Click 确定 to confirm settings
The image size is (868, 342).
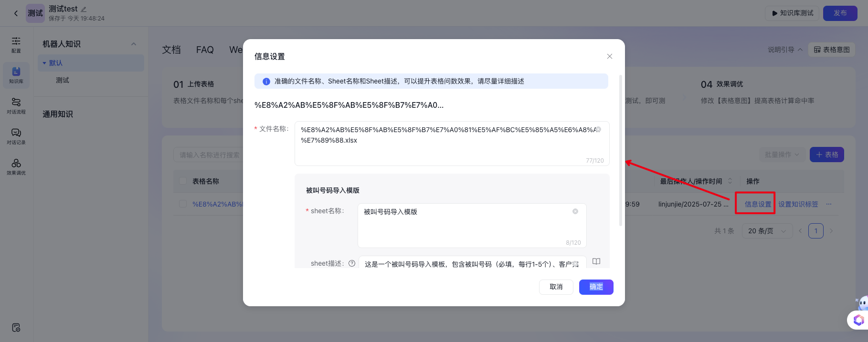pos(596,287)
